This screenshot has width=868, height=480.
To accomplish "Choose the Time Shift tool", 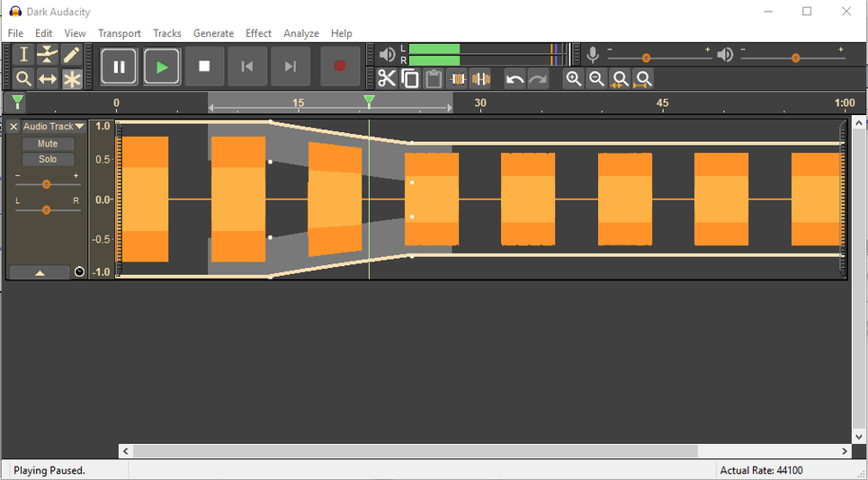I will click(48, 79).
